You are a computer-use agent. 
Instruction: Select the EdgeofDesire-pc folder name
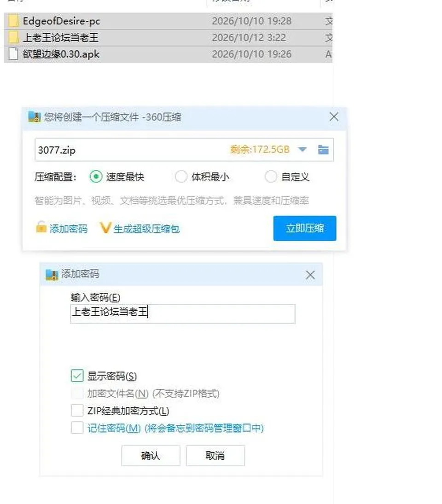click(x=61, y=21)
